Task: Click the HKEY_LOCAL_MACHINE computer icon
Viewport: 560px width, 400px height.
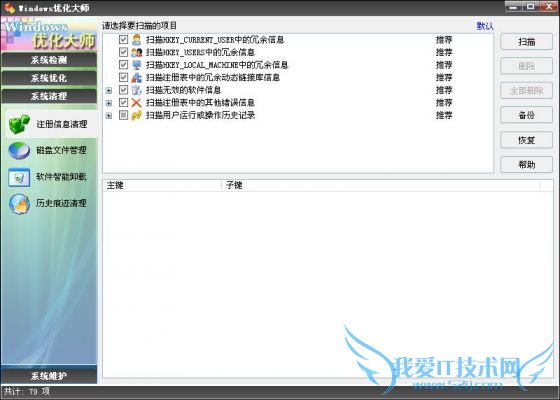Action: pyautogui.click(x=136, y=65)
